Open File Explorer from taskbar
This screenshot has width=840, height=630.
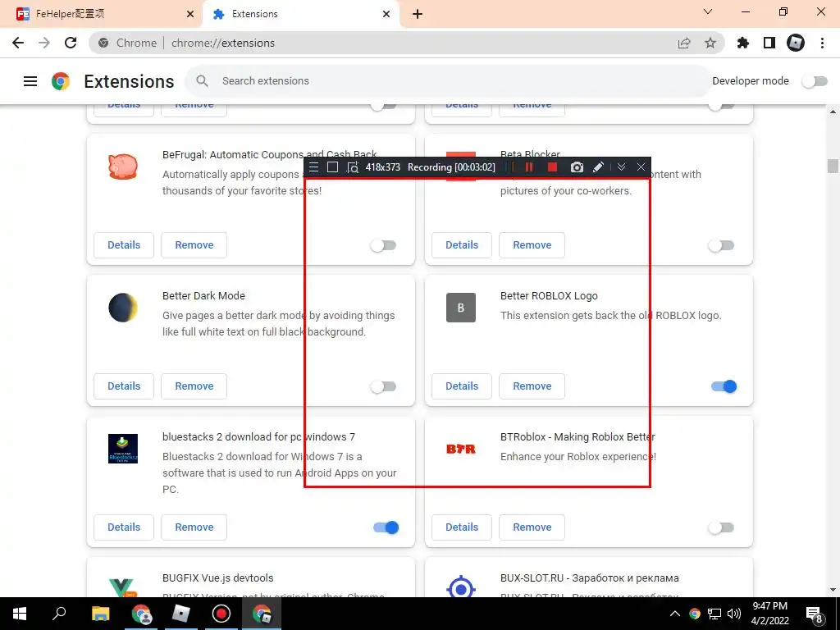click(100, 614)
